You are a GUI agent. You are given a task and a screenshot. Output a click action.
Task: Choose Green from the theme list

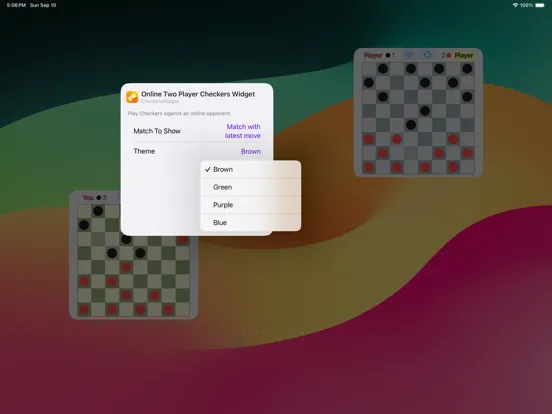coord(250,187)
